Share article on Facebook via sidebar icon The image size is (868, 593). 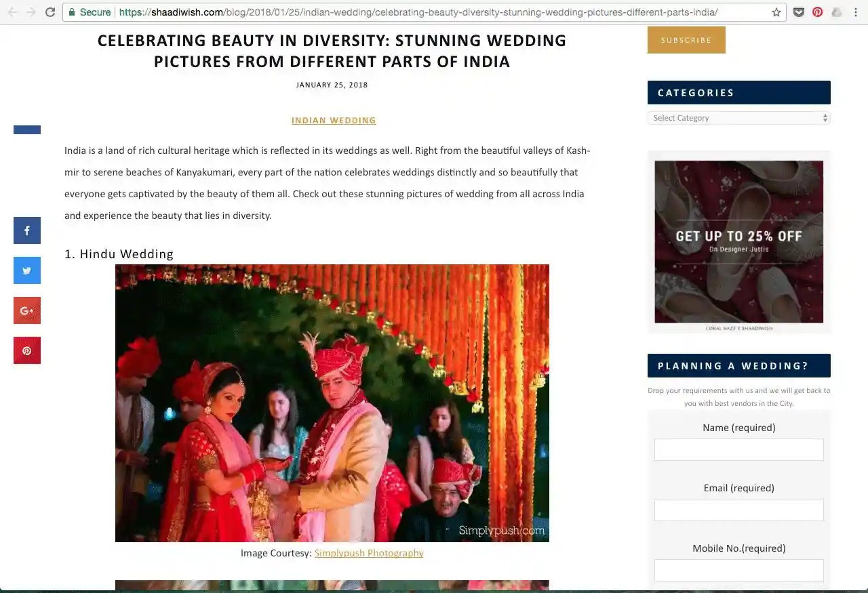pyautogui.click(x=27, y=230)
